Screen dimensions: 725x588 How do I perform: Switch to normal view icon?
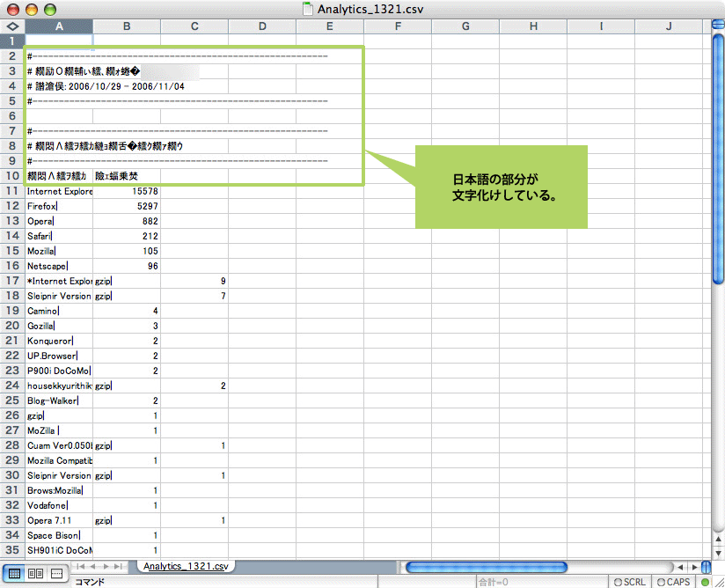15,573
